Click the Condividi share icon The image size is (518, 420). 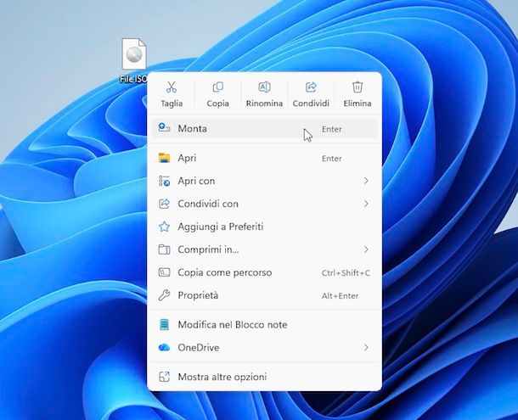[311, 87]
